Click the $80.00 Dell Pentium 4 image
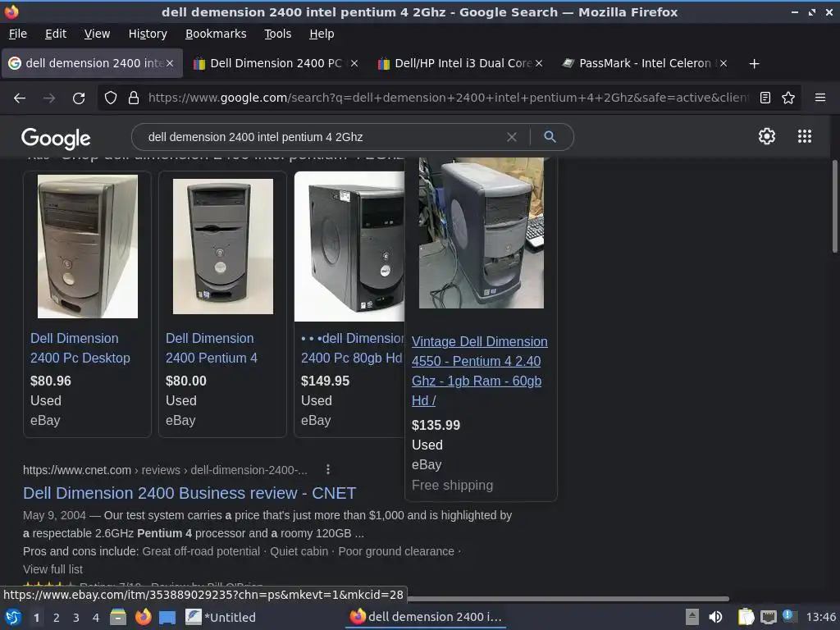Image resolution: width=840 pixels, height=630 pixels. tap(223, 246)
